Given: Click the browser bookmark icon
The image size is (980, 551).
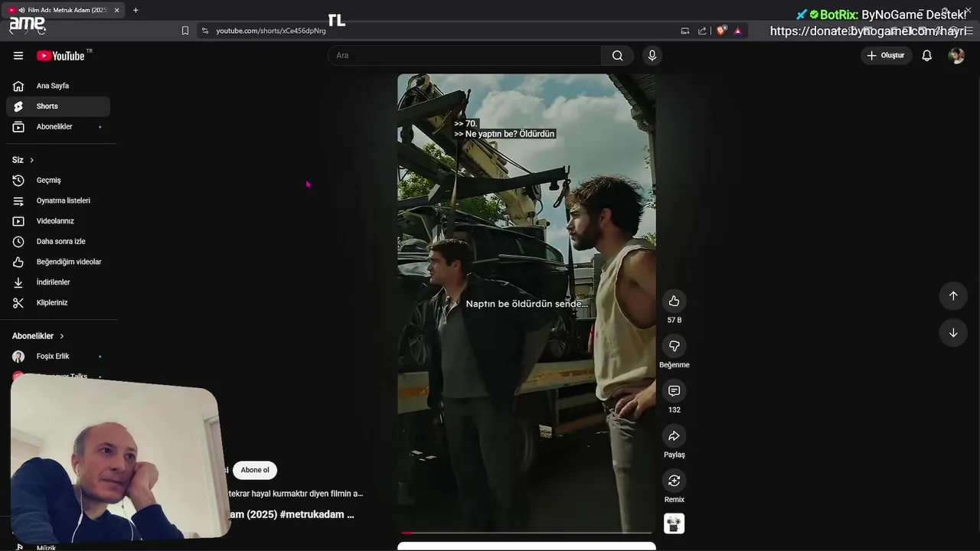Looking at the screenshot, I should (x=185, y=31).
